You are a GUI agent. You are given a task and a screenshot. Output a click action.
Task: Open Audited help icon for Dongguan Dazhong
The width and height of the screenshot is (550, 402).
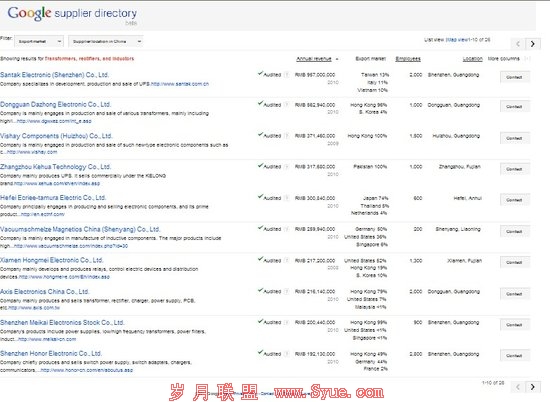pos(287,105)
